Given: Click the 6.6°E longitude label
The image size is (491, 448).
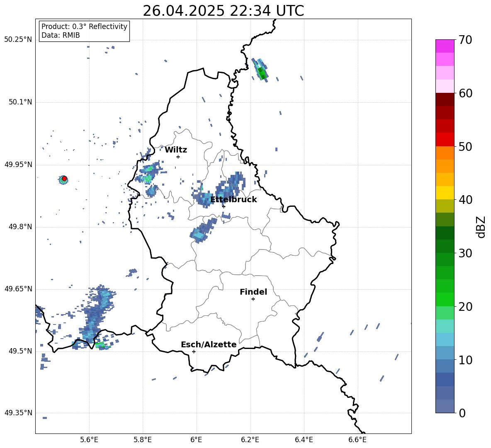Looking at the screenshot, I should [357, 440].
